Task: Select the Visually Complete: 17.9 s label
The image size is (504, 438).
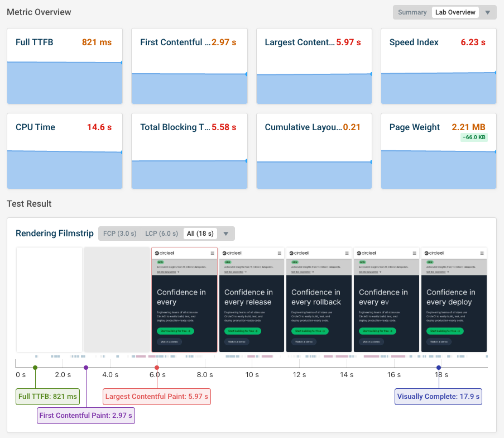Action: click(x=438, y=397)
